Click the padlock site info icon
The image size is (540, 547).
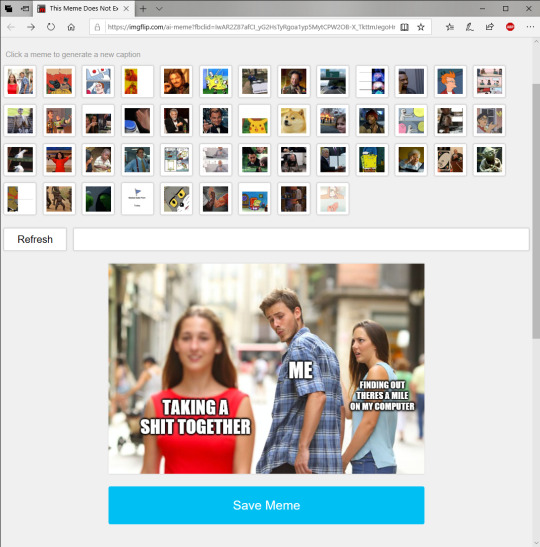click(x=98, y=27)
